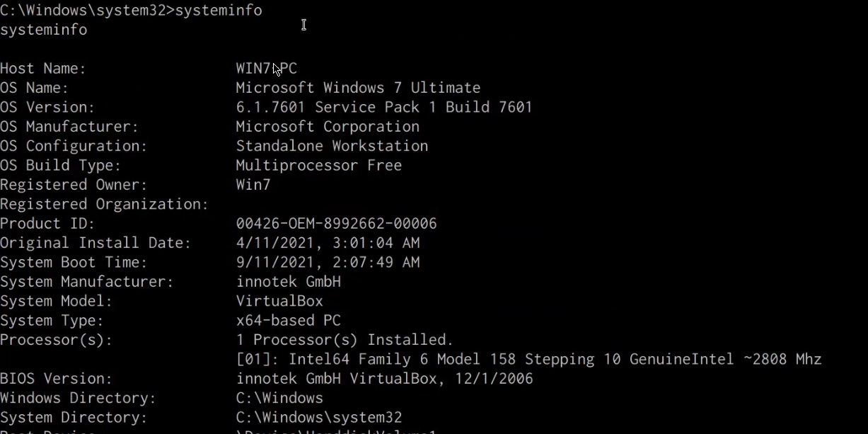Click the 1 Processor(s) Installed text

point(345,340)
